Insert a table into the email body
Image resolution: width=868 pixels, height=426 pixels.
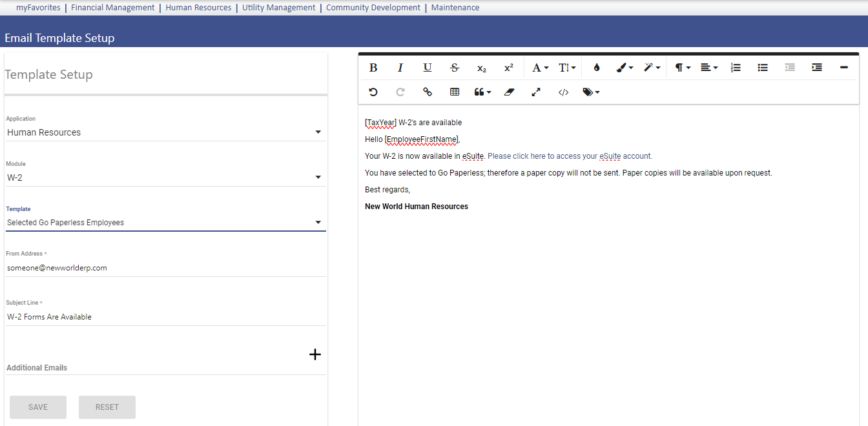[x=454, y=92]
